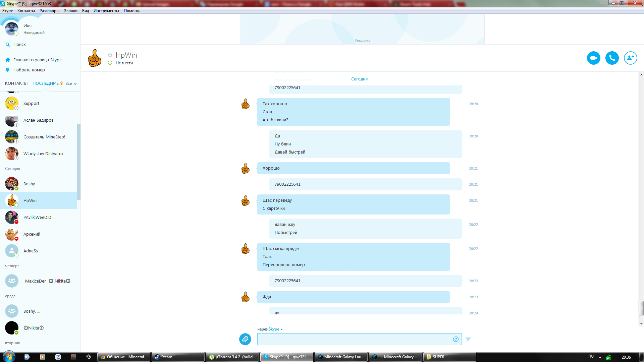Image resolution: width=644 pixels, height=362 pixels.
Task: Start a voice call with HpWin
Action: click(612, 58)
